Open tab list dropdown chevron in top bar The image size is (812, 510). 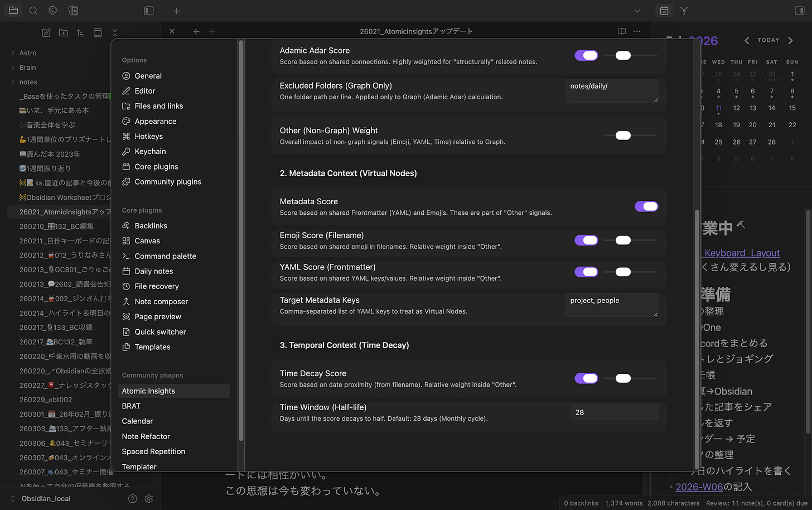637,11
